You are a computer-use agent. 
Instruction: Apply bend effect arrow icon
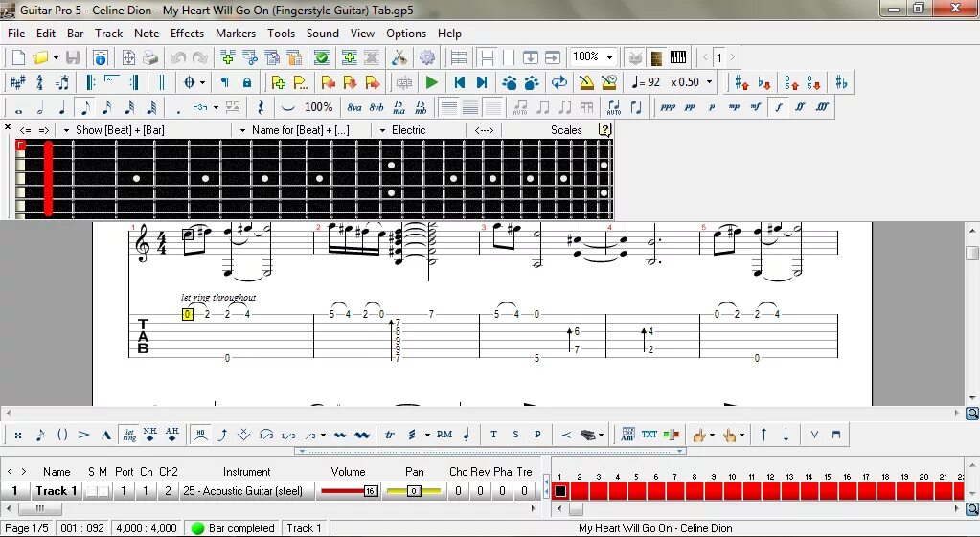pos(222,435)
